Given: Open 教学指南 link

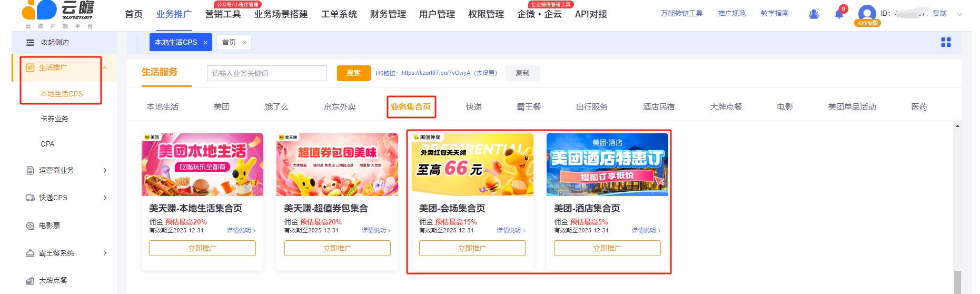Looking at the screenshot, I should (x=775, y=14).
